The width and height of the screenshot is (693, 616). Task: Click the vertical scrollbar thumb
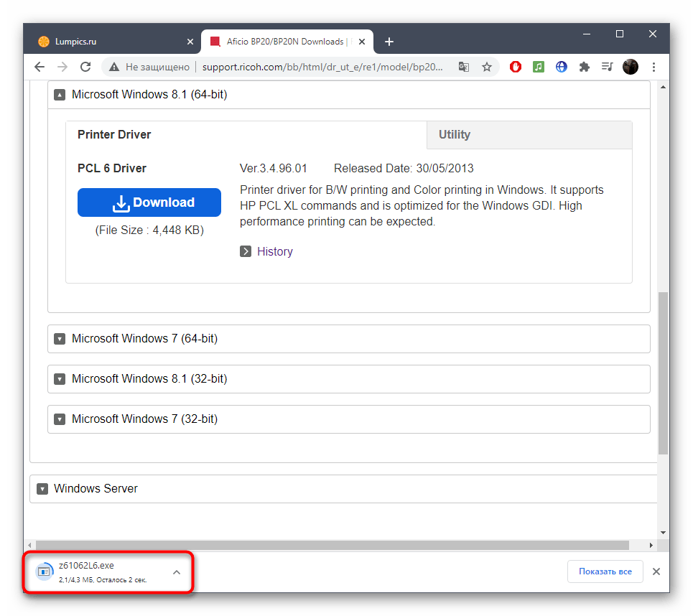tap(663, 373)
